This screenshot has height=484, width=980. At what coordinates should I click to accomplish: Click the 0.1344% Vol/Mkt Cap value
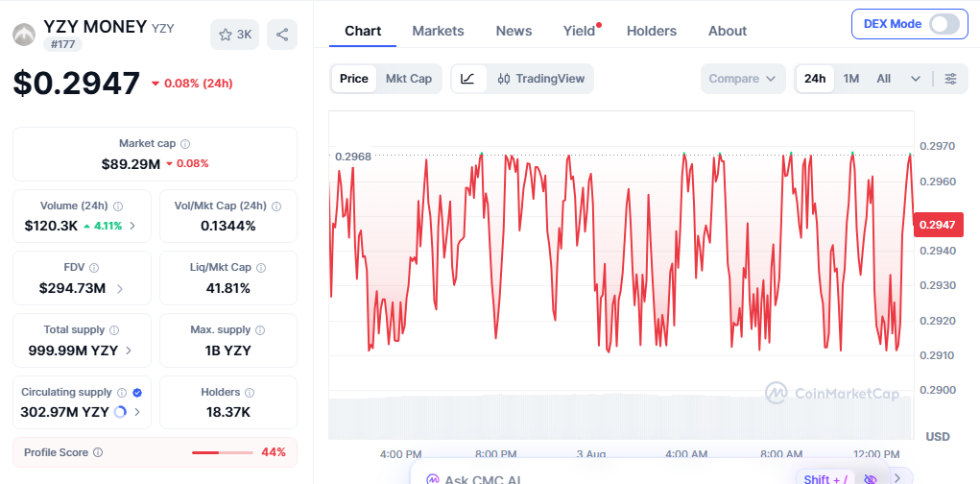(228, 226)
